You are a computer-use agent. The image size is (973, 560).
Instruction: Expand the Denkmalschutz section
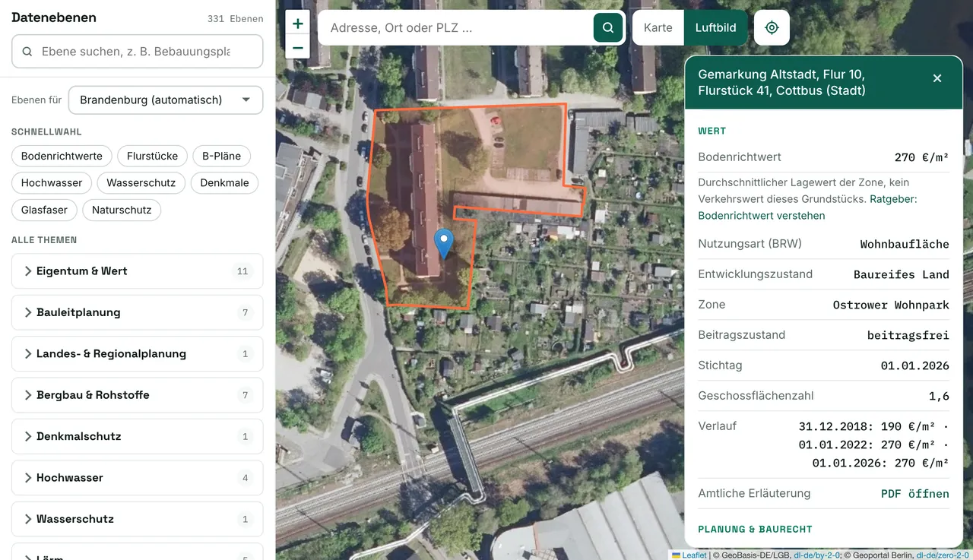(x=137, y=436)
